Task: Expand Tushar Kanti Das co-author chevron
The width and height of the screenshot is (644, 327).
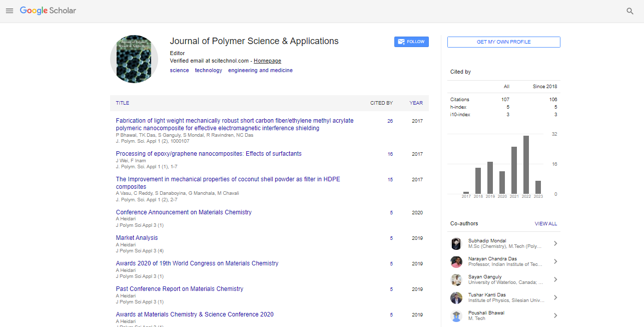Action: 555,298
